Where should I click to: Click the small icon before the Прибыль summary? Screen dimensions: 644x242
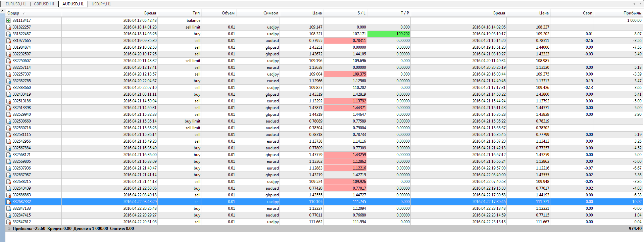[9, 229]
